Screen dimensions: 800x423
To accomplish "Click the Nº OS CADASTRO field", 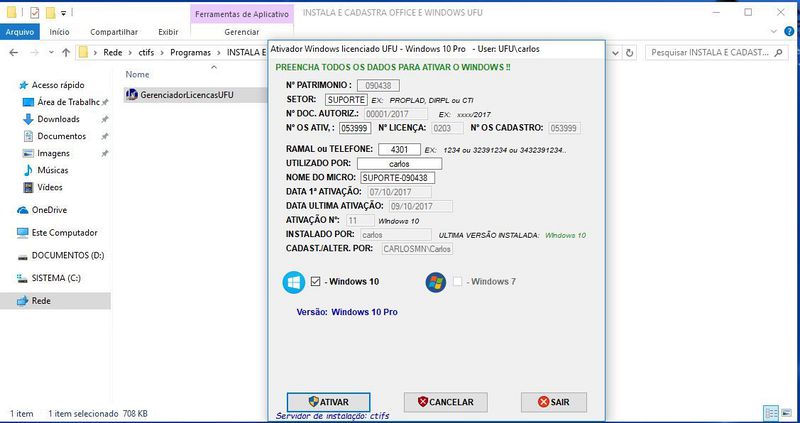I will pos(564,128).
